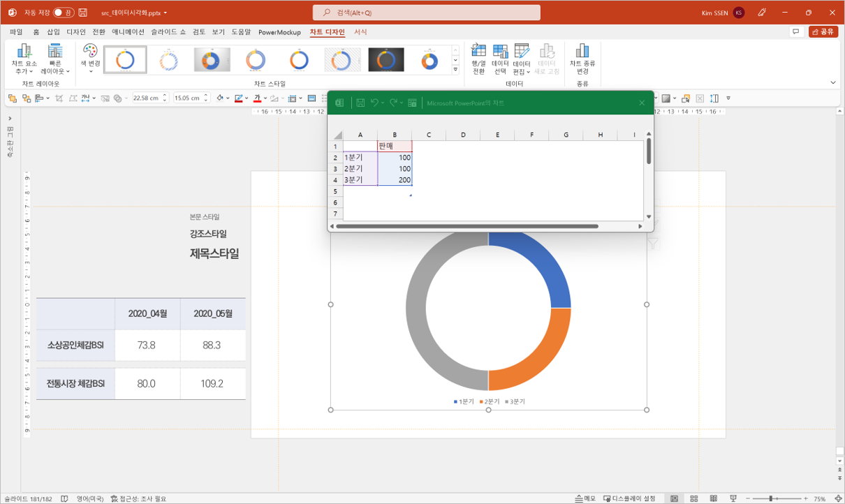The height and width of the screenshot is (504, 845).
Task: Open the Quick Layout (빠른 레이아웃) gallery
Action: click(54, 59)
